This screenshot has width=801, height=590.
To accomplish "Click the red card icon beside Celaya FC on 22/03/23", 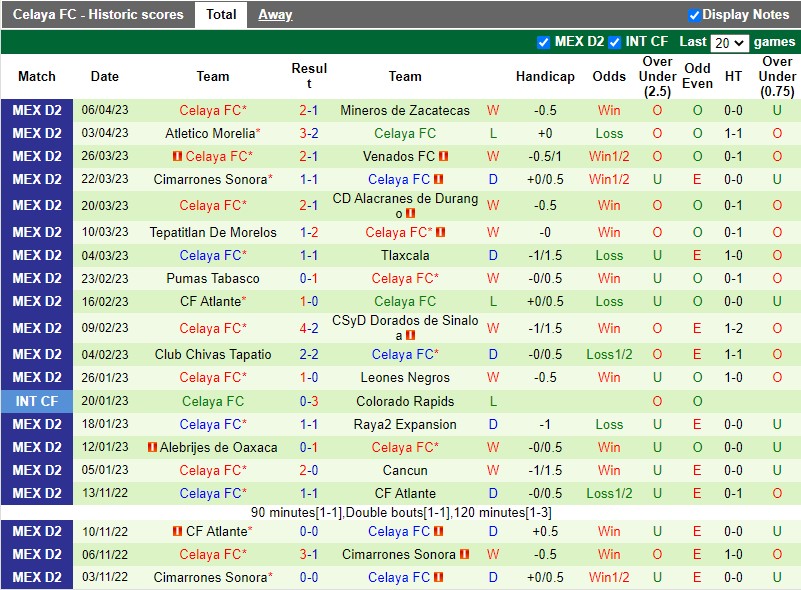I will (438, 179).
